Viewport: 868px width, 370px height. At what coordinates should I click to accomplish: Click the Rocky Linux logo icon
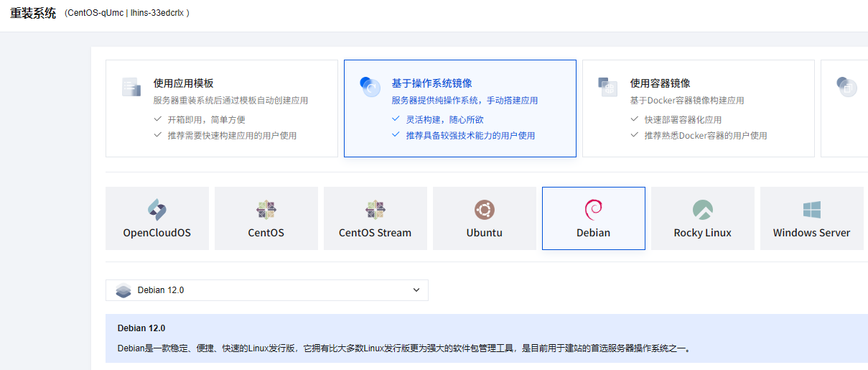point(703,210)
